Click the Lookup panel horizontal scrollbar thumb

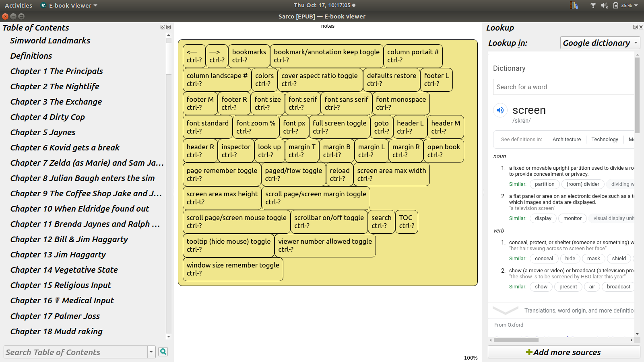click(x=516, y=340)
